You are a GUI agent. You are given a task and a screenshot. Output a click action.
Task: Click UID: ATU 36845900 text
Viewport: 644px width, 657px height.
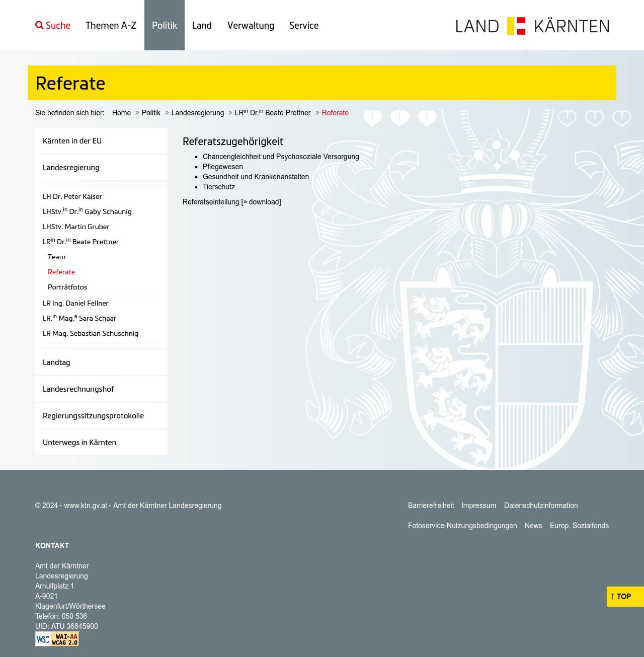66,626
